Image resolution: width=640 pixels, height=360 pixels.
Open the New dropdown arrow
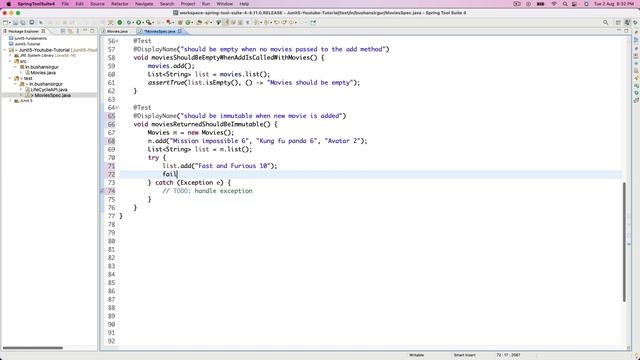(9, 22)
